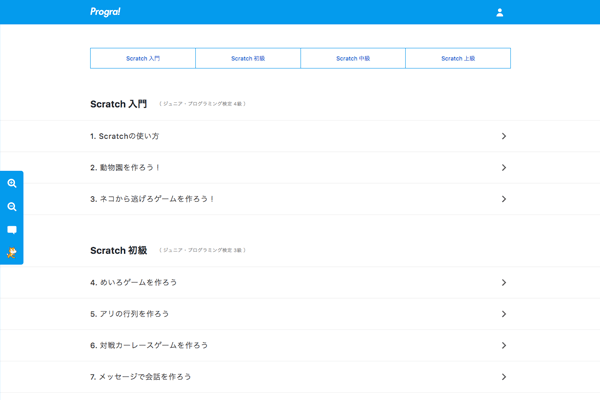Open the user account icon
This screenshot has width=600, height=400.
point(499,12)
